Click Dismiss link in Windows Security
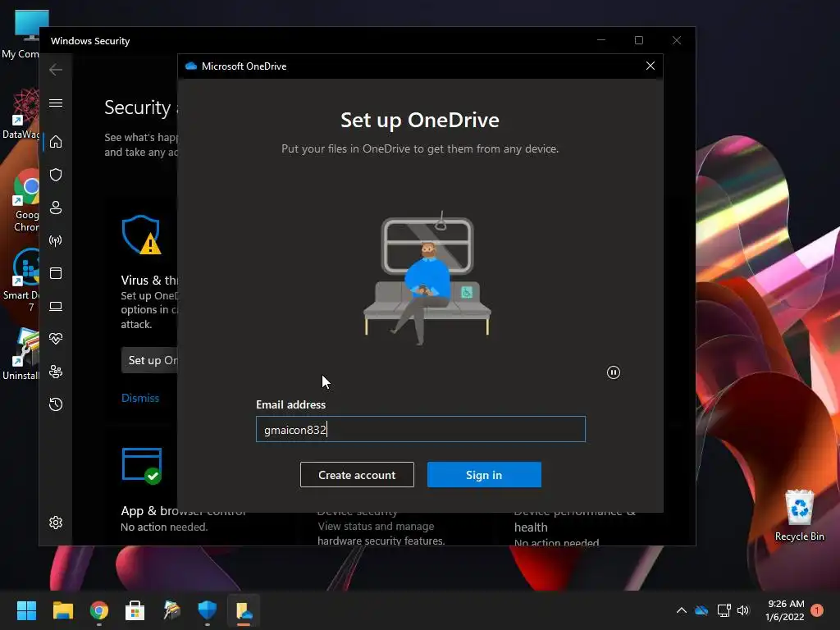This screenshot has height=630, width=840. (x=140, y=398)
